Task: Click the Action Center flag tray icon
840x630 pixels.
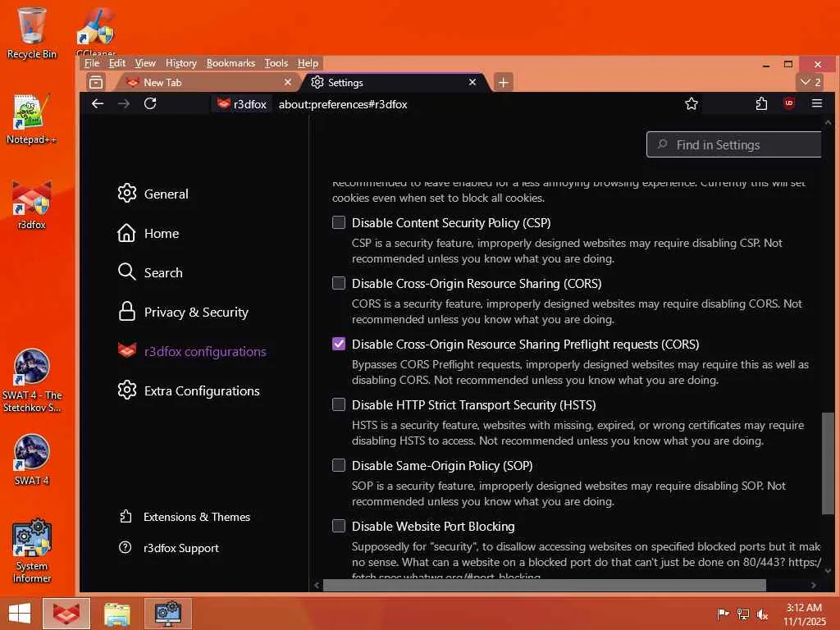Action: [723, 614]
